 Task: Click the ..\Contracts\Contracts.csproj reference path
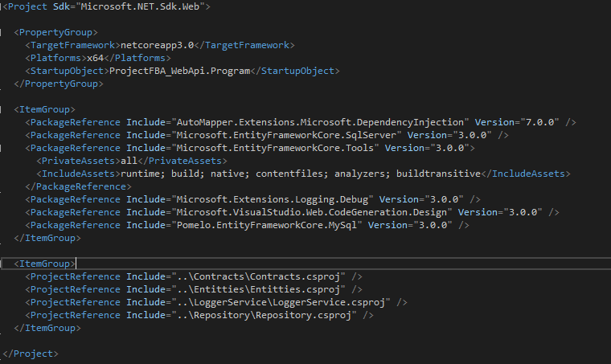(x=258, y=276)
